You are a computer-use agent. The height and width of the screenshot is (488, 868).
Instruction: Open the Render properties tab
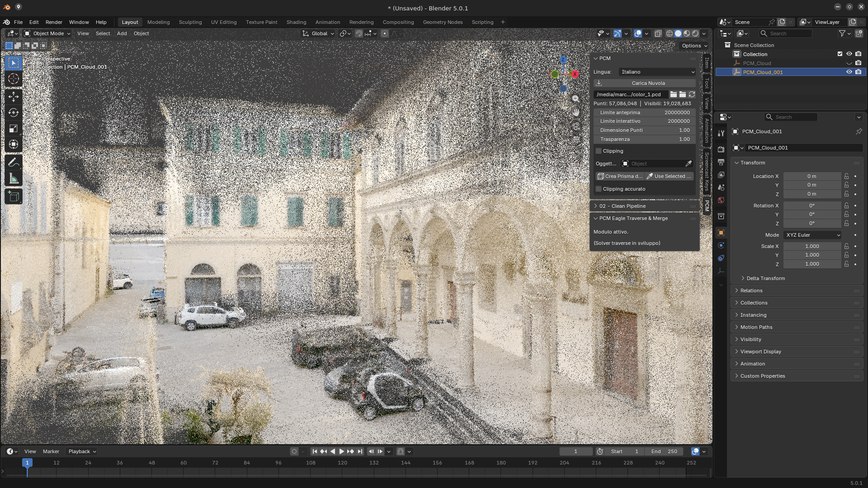click(721, 150)
